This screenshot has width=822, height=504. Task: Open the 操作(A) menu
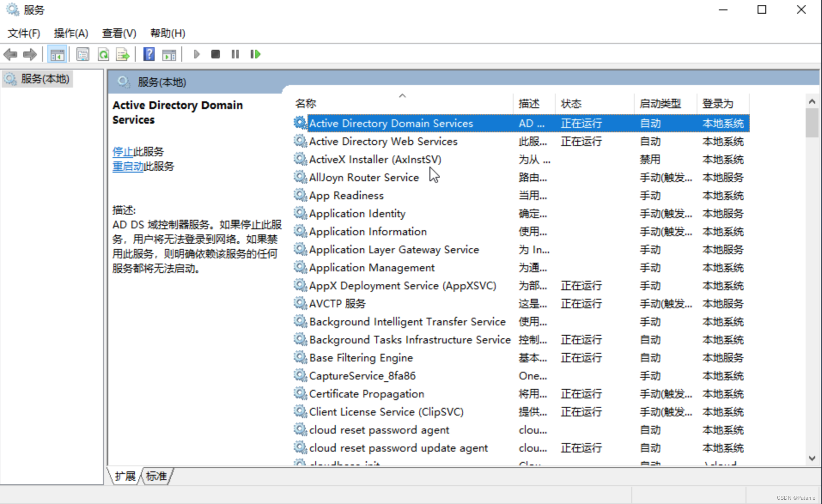tap(71, 33)
